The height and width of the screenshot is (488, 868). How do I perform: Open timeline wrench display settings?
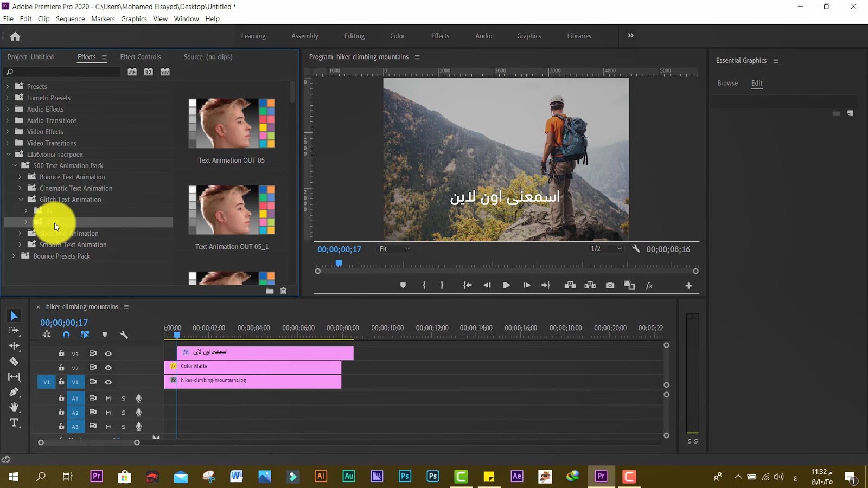124,335
